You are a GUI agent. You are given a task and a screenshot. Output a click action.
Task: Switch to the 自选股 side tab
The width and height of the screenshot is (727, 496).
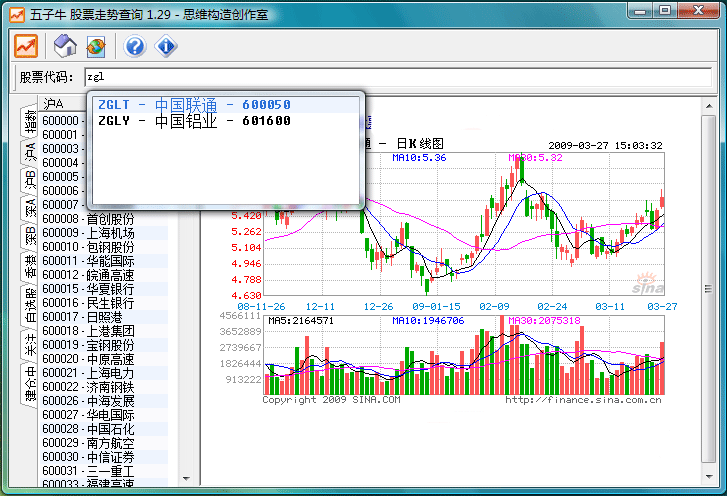point(30,305)
